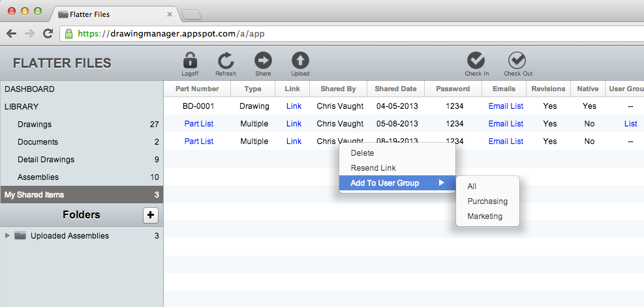Select My Shared Items in sidebar
Viewport: 644px width, 307px height.
click(82, 195)
